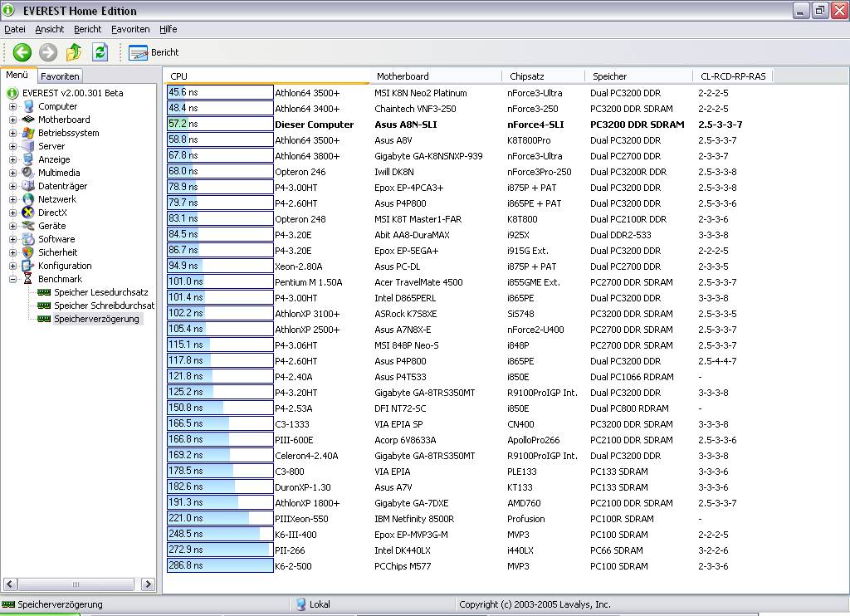Sort by the Speicher column header

click(x=638, y=76)
